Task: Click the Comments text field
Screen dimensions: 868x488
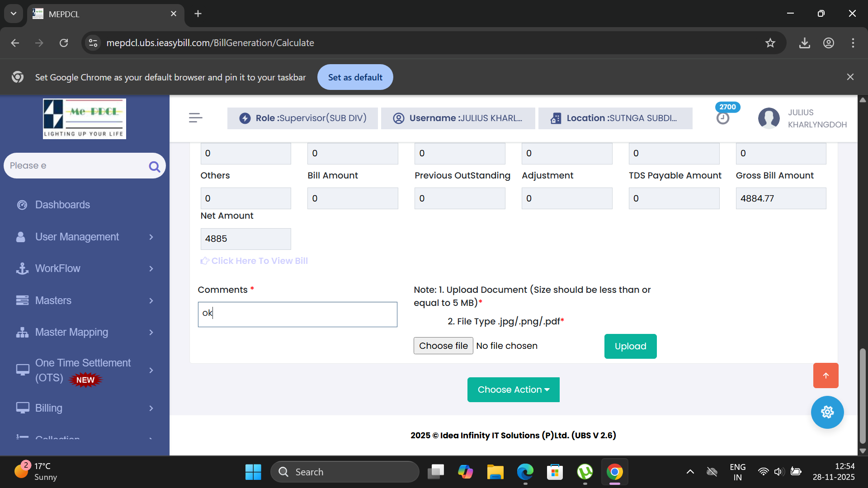Action: click(x=297, y=314)
